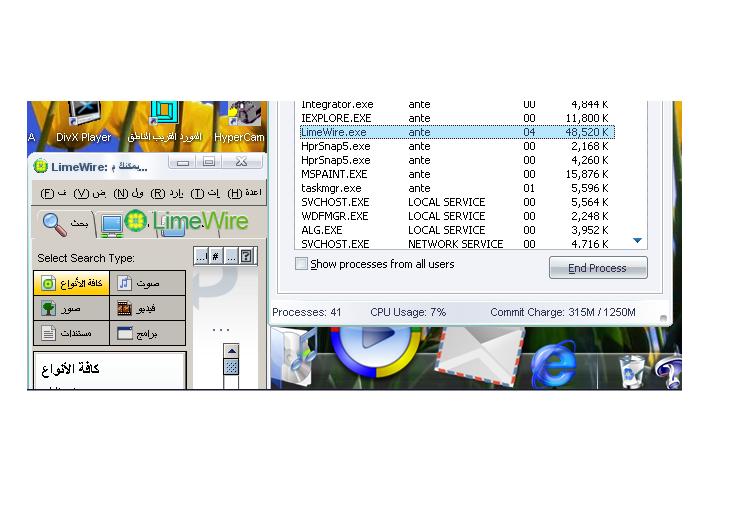This screenshot has width=732, height=516.
Task: Open the Arabic-named desktop shortcut beside DivX
Action: 164,122
